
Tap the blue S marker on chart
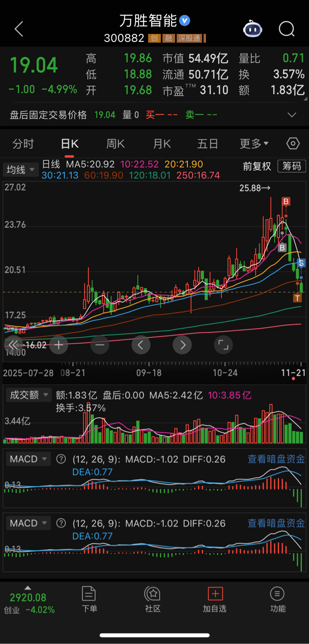[301, 263]
